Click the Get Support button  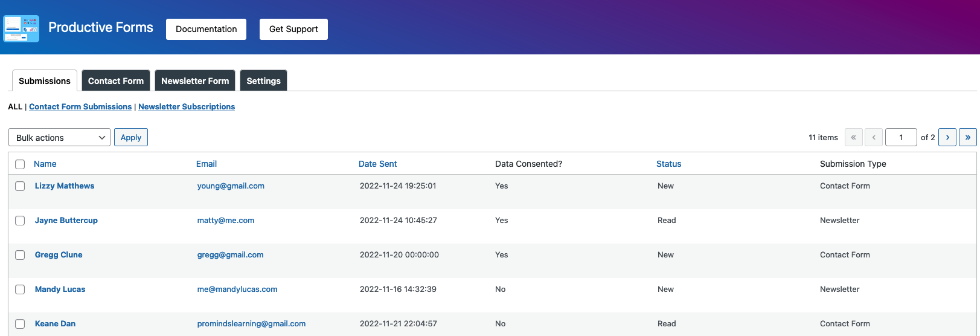tap(293, 29)
